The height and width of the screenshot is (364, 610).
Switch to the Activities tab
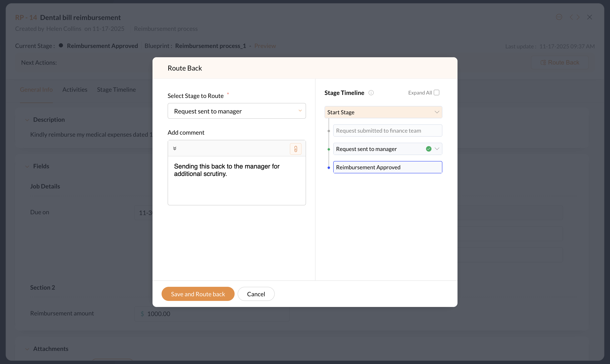click(x=75, y=89)
